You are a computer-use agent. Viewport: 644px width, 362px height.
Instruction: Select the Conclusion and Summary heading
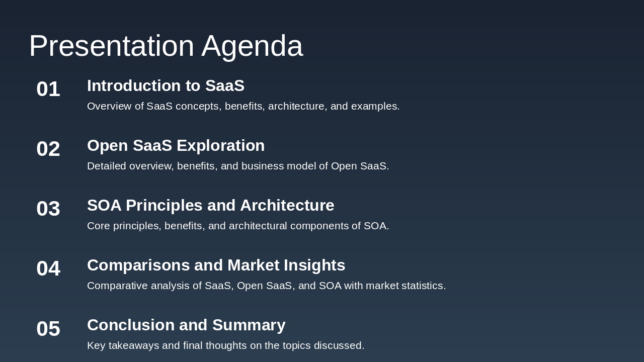coord(186,325)
